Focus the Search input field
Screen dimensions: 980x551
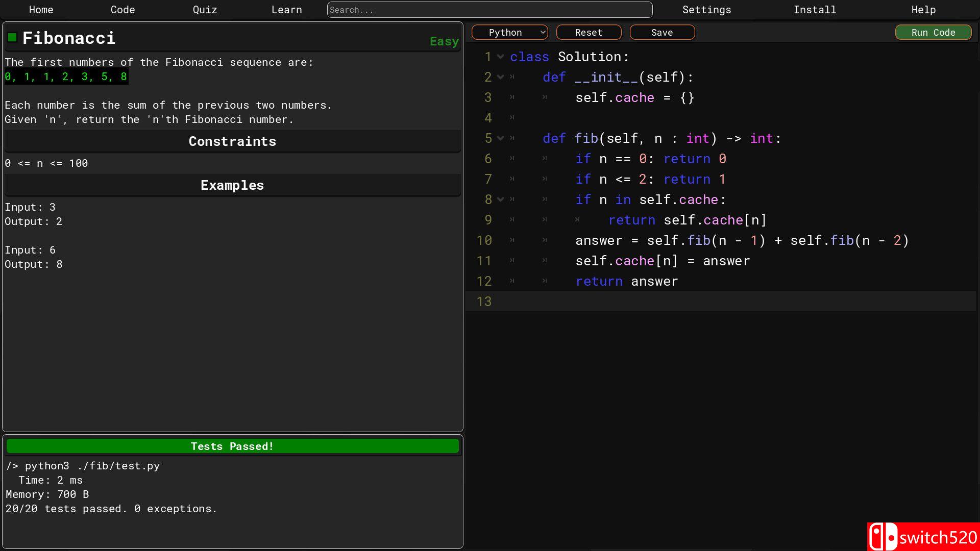489,10
